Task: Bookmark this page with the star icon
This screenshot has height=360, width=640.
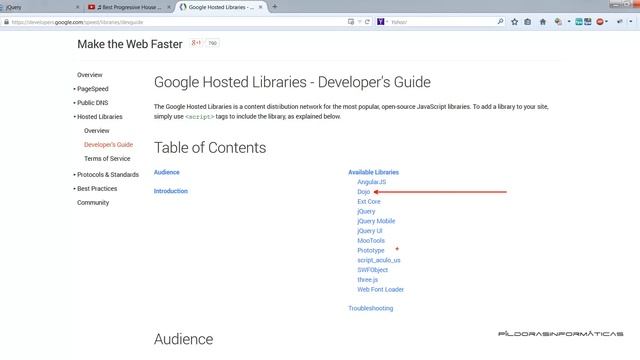Action: click(x=515, y=22)
